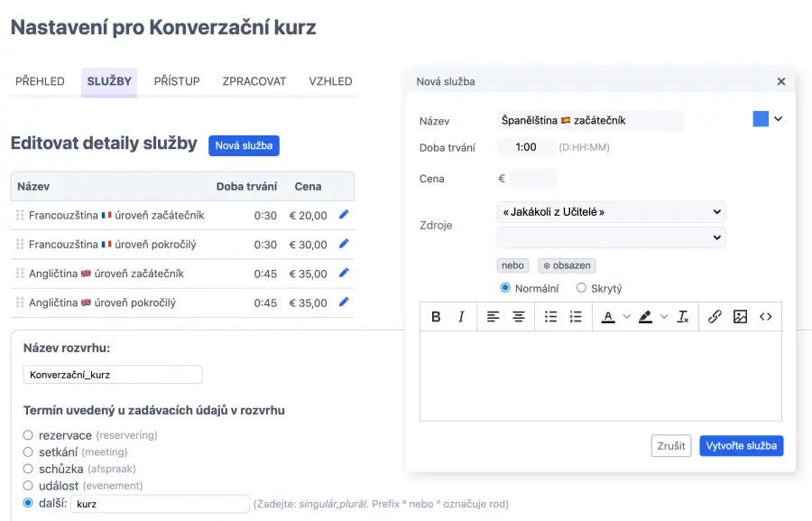Click the blue service color swatch
812x521 pixels.
(x=760, y=119)
